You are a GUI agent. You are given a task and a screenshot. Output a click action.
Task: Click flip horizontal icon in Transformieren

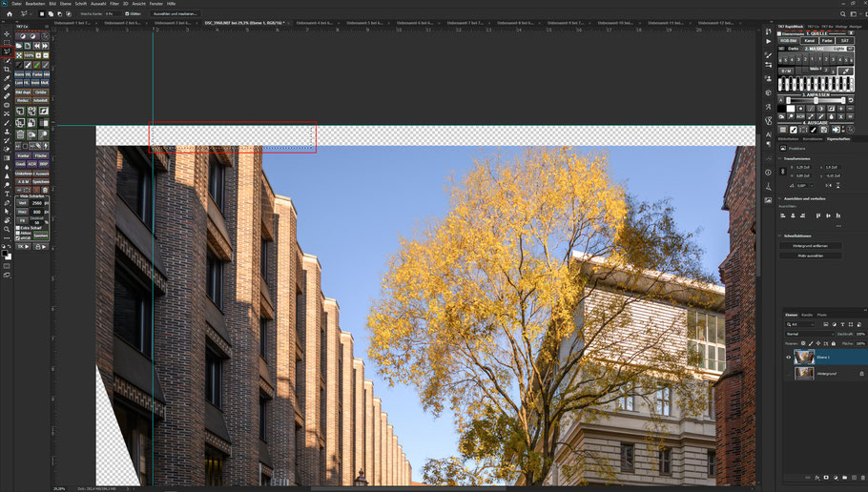828,185
